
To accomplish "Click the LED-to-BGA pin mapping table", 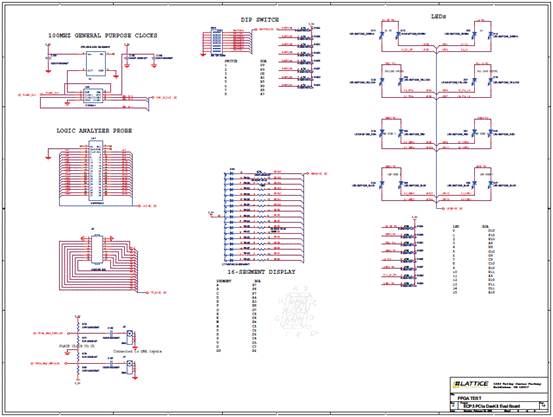I will click(x=474, y=259).
